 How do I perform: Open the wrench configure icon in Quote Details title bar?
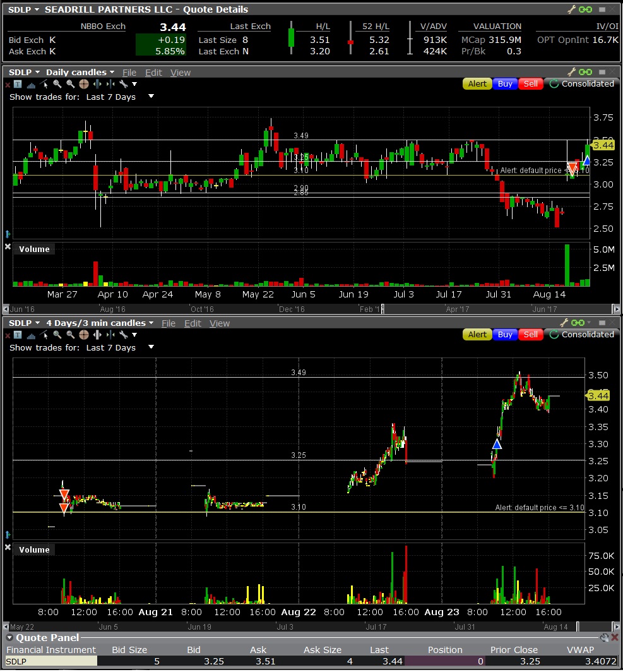pos(571,9)
